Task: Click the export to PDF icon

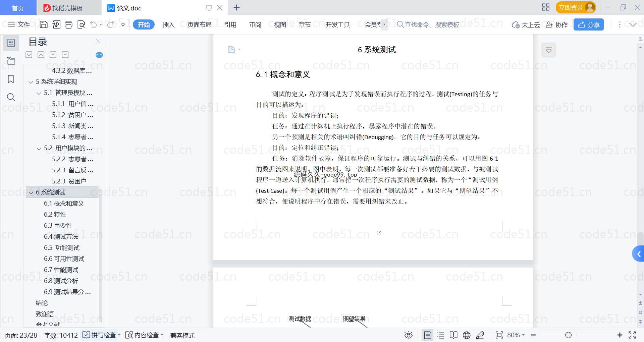Action: pos(56,24)
